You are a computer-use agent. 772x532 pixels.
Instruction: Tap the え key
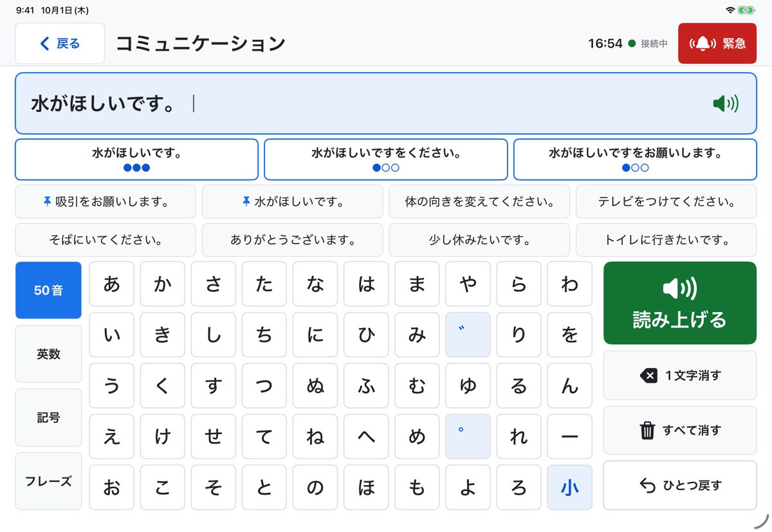coord(111,437)
